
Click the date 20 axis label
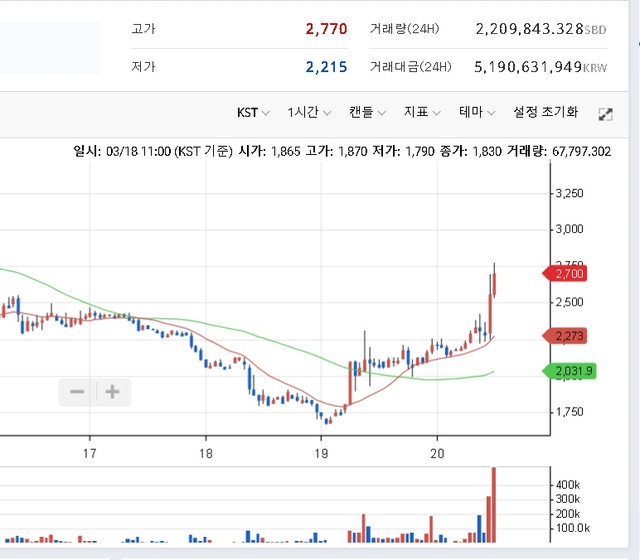[437, 453]
